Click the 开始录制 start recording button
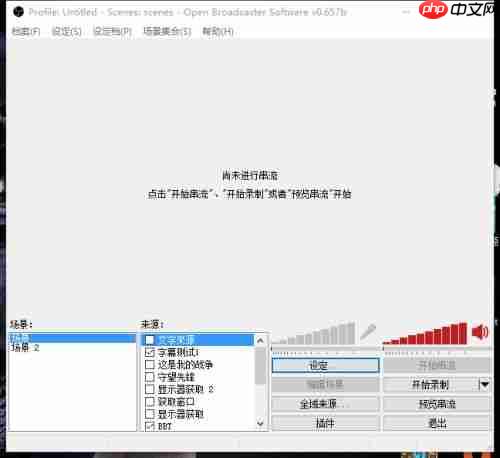This screenshot has height=458, width=500. 430,385
